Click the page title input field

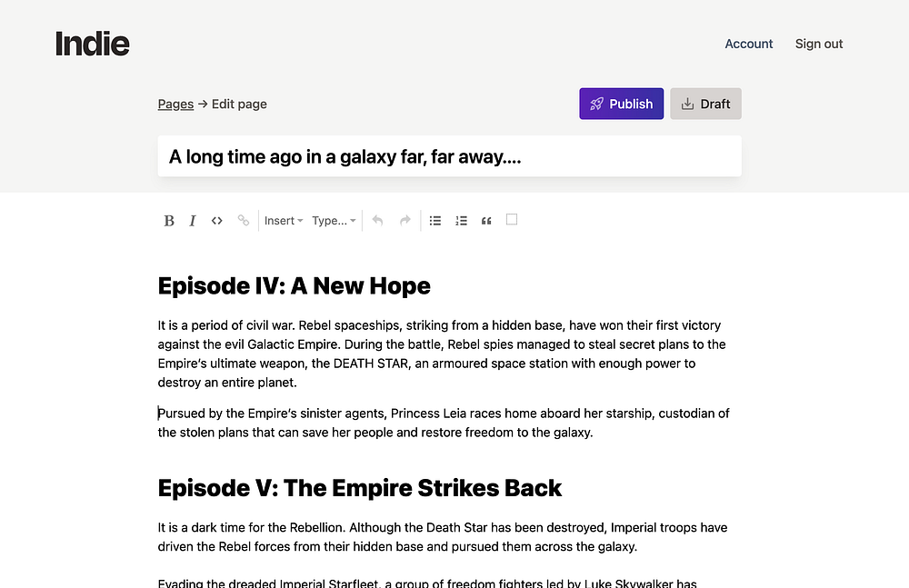coord(449,156)
